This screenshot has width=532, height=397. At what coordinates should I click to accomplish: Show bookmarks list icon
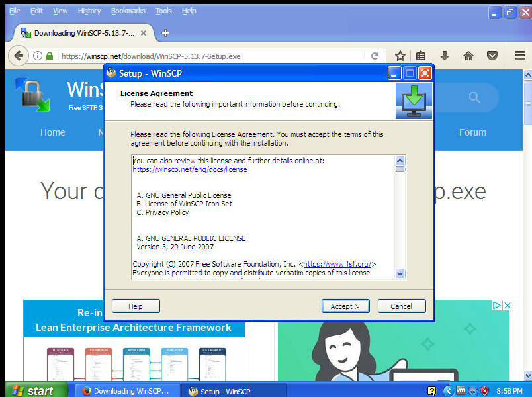coord(421,56)
